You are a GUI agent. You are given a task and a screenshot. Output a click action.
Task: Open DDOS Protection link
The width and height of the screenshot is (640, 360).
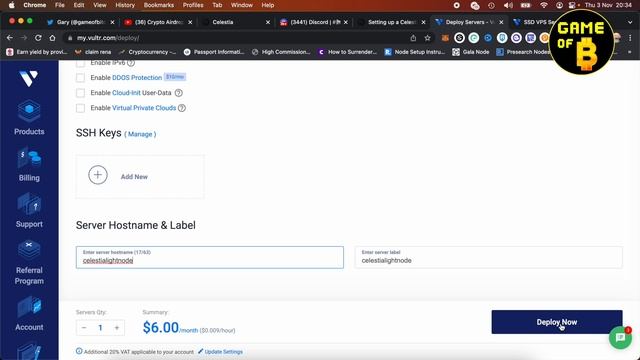click(x=137, y=78)
